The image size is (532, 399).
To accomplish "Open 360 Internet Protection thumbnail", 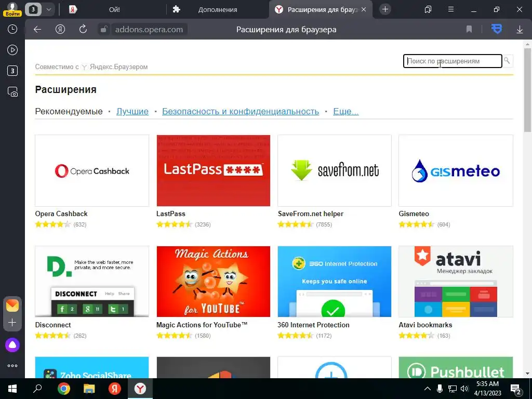I will pyautogui.click(x=334, y=282).
